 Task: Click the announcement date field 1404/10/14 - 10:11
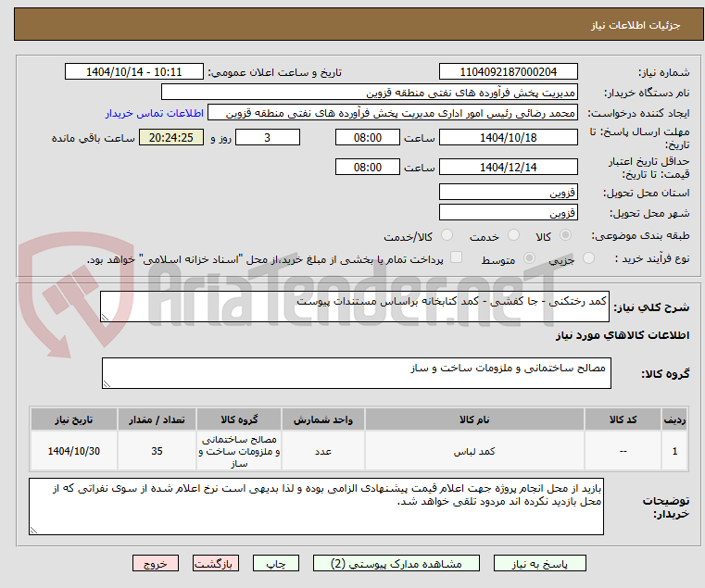(x=134, y=72)
